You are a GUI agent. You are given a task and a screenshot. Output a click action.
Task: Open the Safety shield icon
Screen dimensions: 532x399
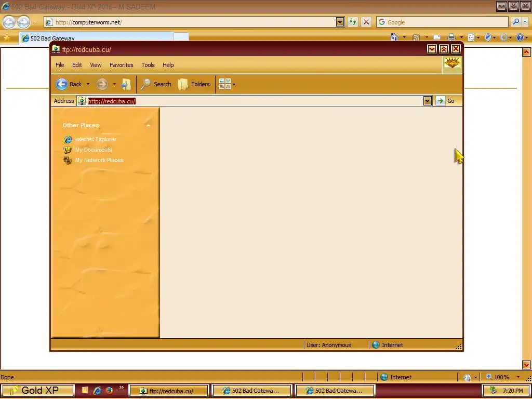(488, 37)
